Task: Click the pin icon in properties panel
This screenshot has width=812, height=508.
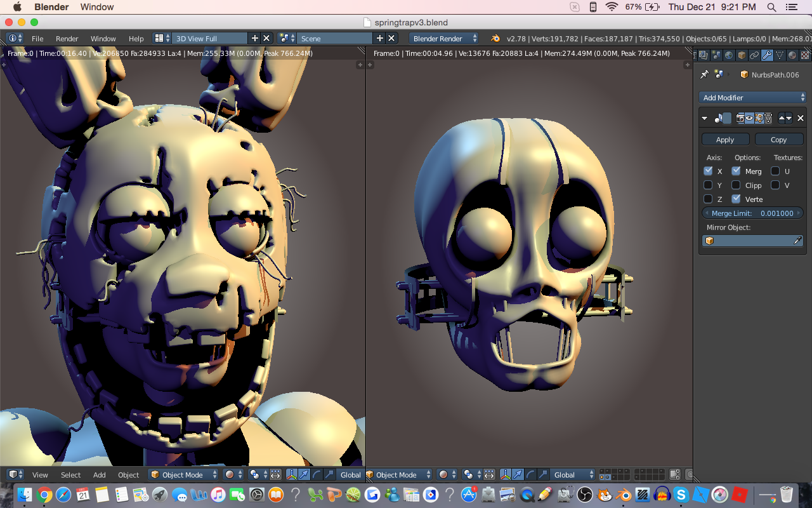Action: click(x=704, y=74)
